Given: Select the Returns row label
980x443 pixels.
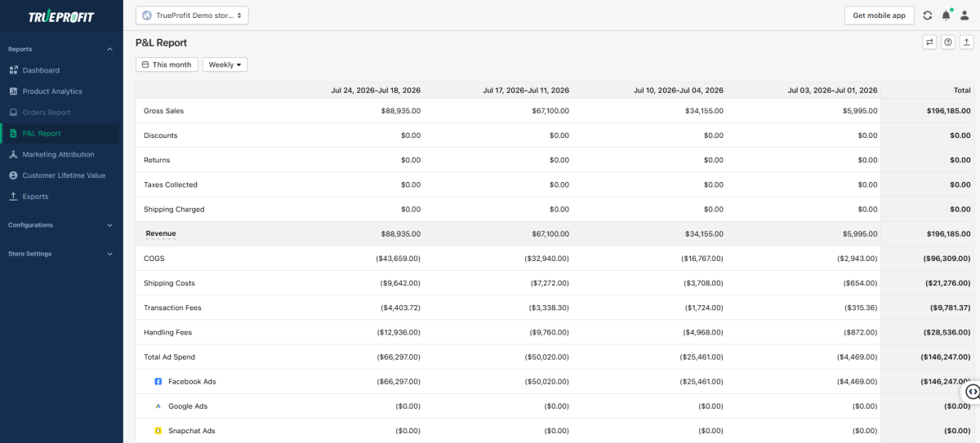Looking at the screenshot, I should tap(157, 160).
